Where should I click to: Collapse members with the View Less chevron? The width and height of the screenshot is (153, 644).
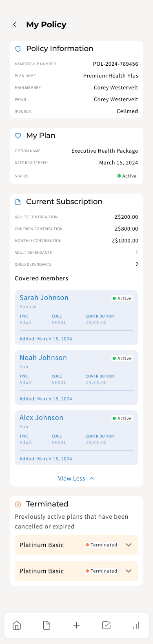92,478
